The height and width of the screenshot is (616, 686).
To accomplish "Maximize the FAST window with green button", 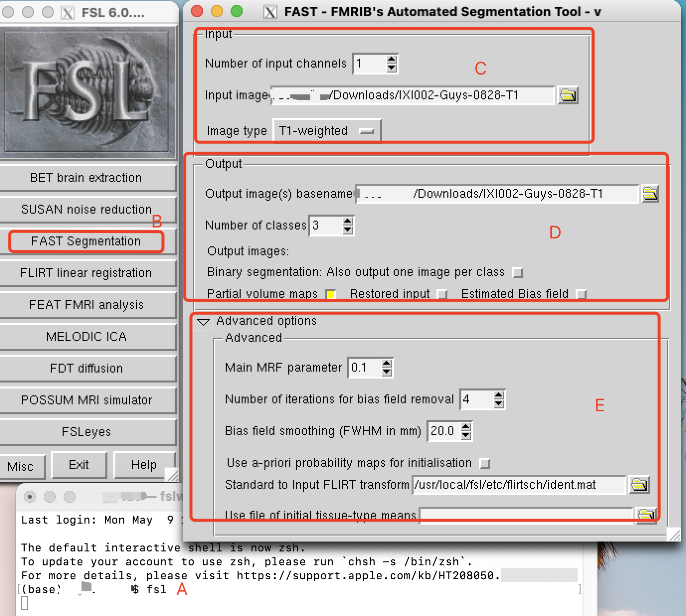I will (x=237, y=10).
